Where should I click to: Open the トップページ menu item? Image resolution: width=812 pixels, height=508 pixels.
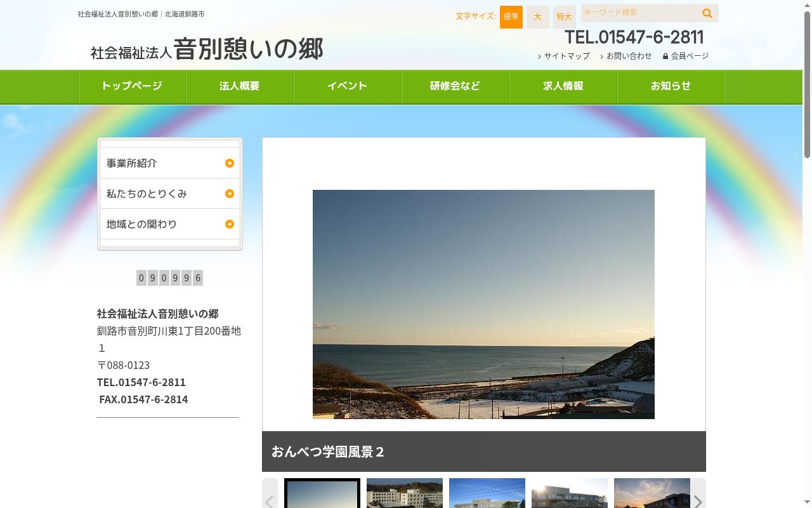point(132,86)
